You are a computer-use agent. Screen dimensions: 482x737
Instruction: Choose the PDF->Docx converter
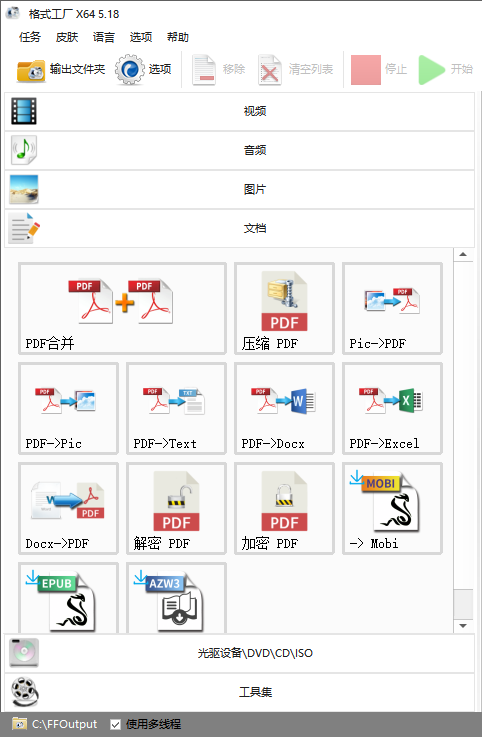[284, 408]
